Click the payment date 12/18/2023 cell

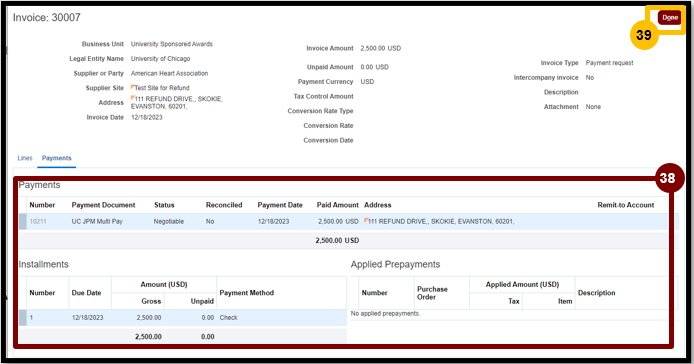click(274, 221)
